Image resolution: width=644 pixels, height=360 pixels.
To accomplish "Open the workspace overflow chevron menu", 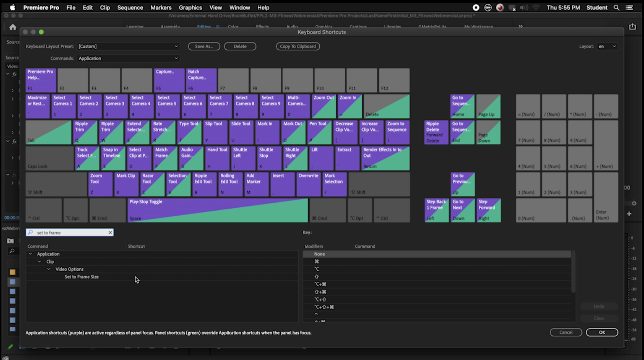I will tap(520, 26).
